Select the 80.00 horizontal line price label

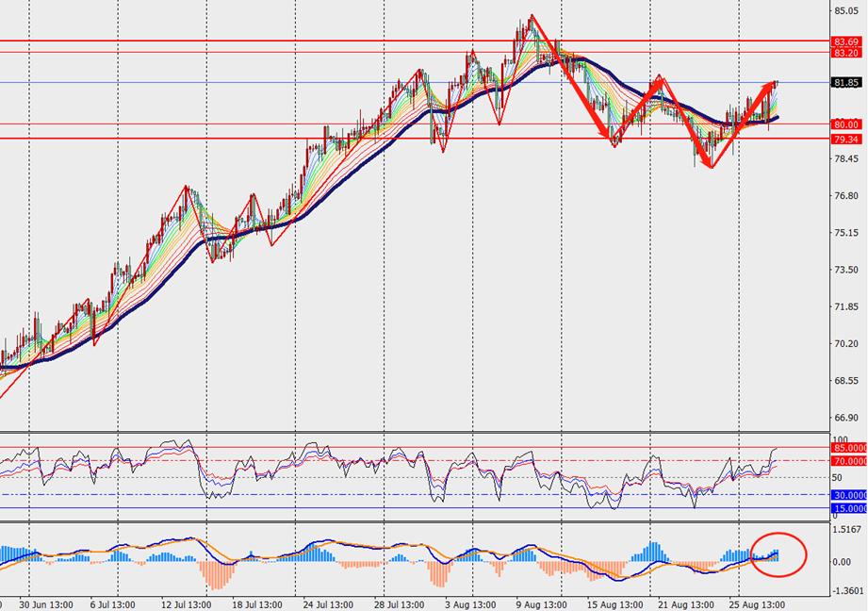click(x=846, y=124)
